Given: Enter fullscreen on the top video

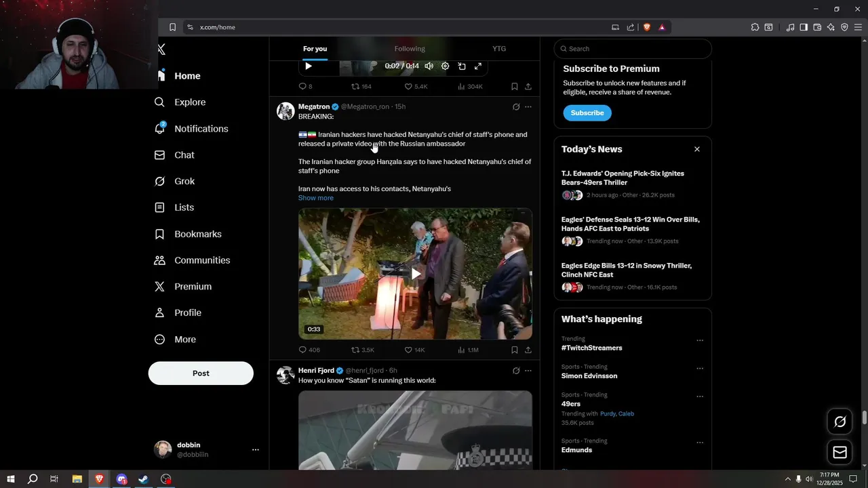Looking at the screenshot, I should click(x=478, y=66).
